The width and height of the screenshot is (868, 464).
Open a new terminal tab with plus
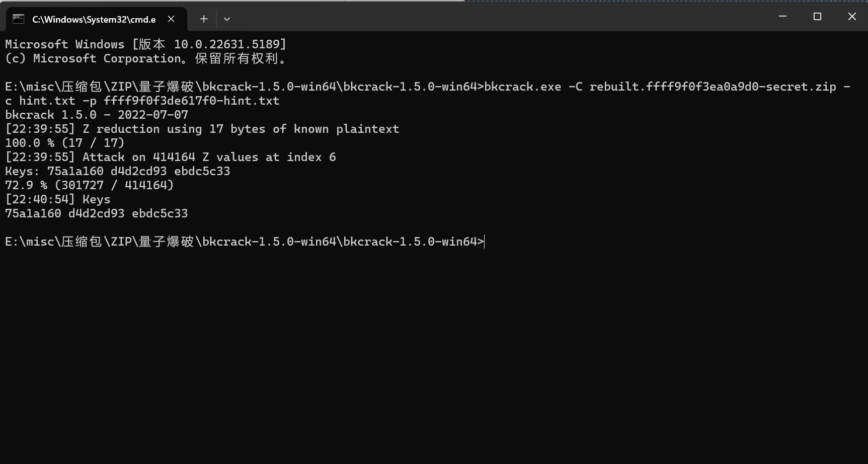pos(204,19)
